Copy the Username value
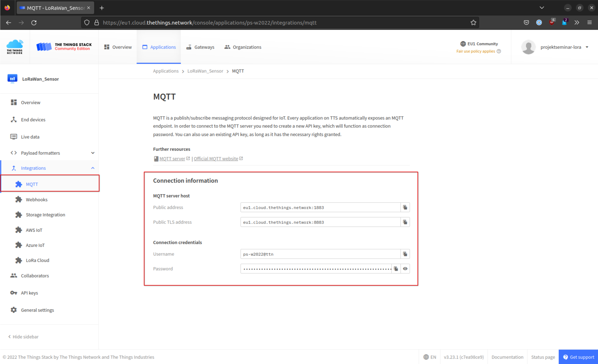Image resolution: width=598 pixels, height=364 pixels. point(405,254)
